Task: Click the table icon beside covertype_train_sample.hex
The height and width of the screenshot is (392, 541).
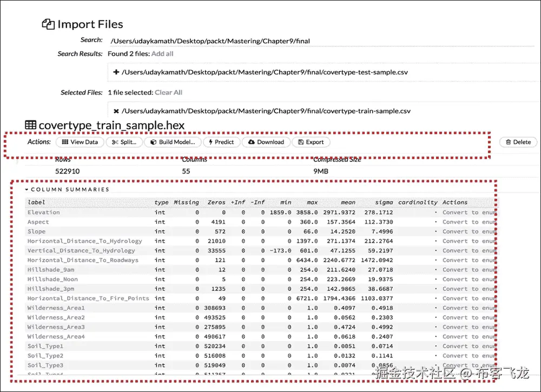Action: [30, 125]
